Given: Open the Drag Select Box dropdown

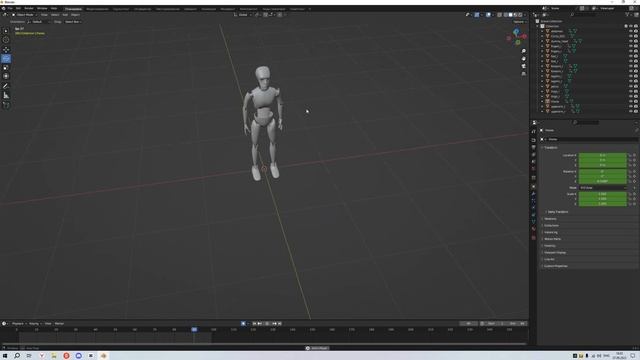Looking at the screenshot, I should pos(73,22).
